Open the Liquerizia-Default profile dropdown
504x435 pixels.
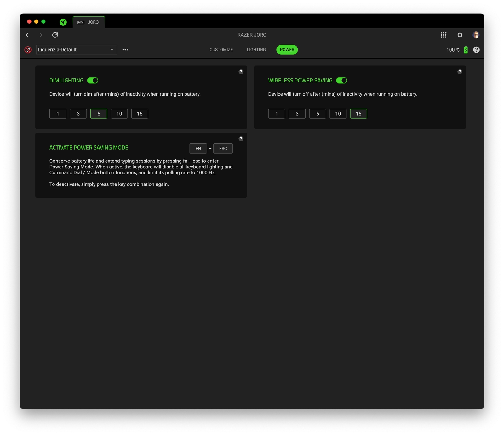(77, 50)
